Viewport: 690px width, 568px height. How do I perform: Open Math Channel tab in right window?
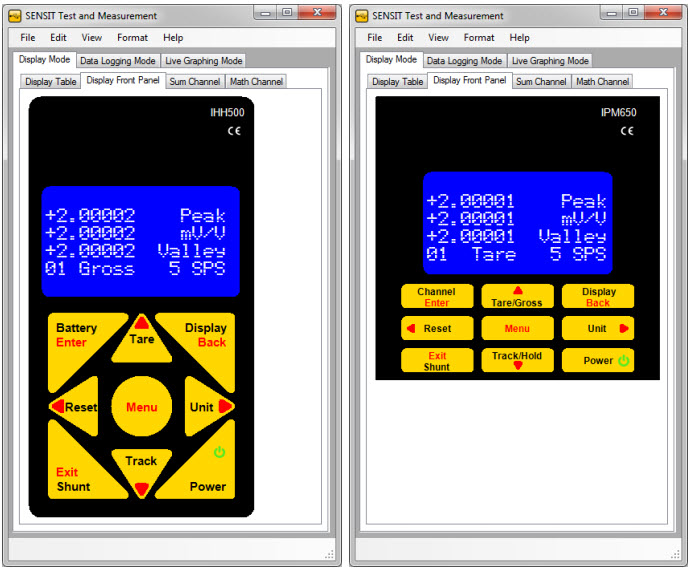click(x=602, y=82)
